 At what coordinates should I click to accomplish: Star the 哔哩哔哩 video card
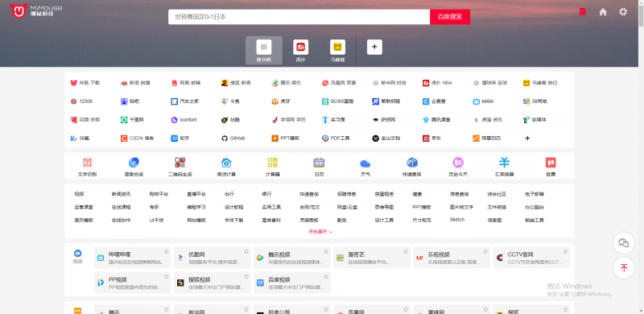coord(167,251)
